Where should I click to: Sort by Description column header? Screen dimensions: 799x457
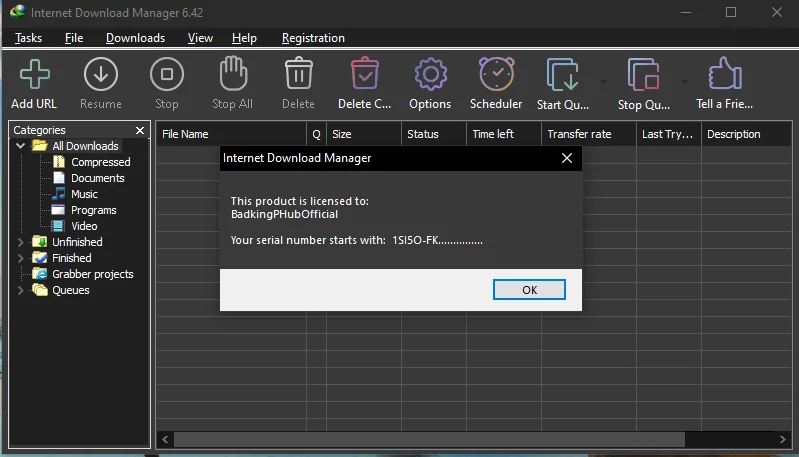click(x=747, y=134)
